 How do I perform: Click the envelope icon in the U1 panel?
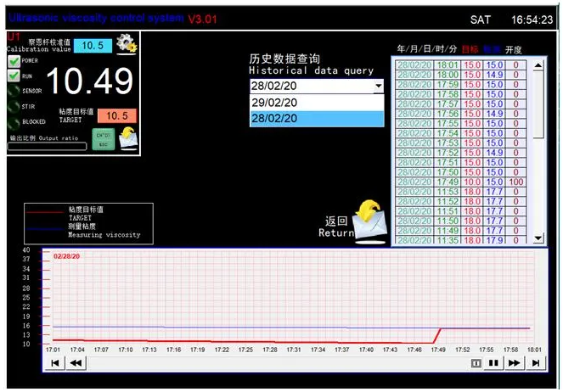(127, 137)
